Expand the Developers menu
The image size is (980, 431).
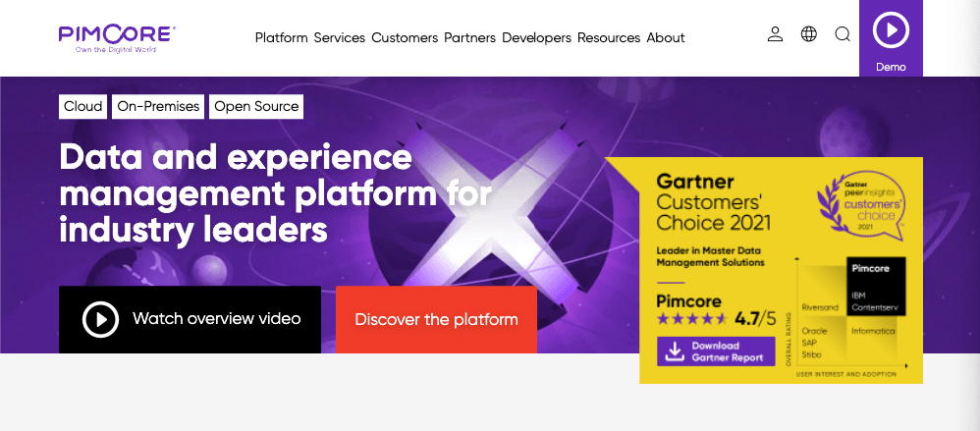(536, 38)
